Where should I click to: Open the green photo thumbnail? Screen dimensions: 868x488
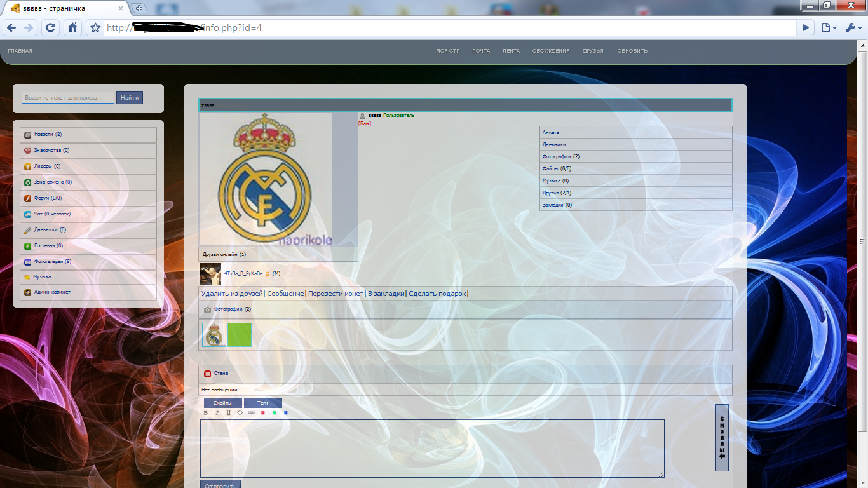[x=240, y=335]
